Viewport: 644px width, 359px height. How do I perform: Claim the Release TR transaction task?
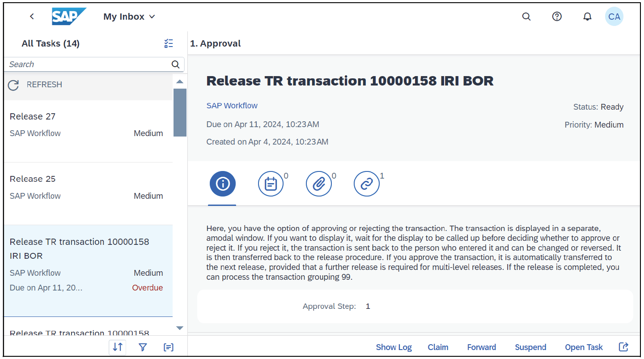coord(438,347)
